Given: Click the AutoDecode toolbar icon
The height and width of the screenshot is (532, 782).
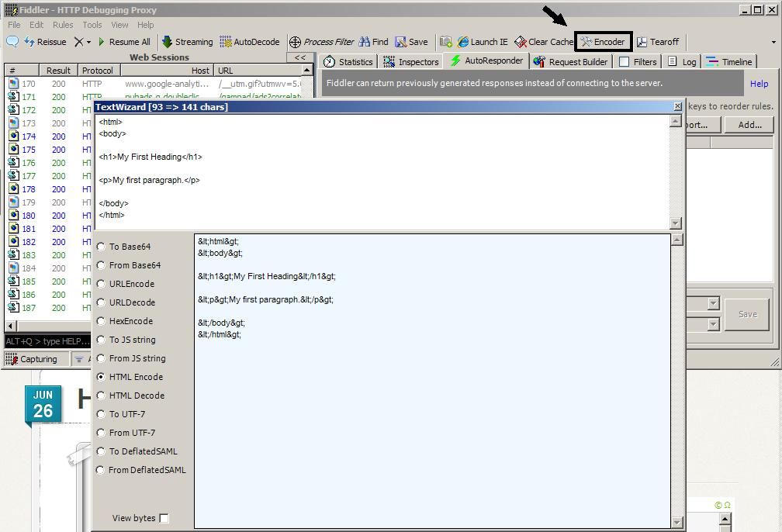Looking at the screenshot, I should coord(253,42).
